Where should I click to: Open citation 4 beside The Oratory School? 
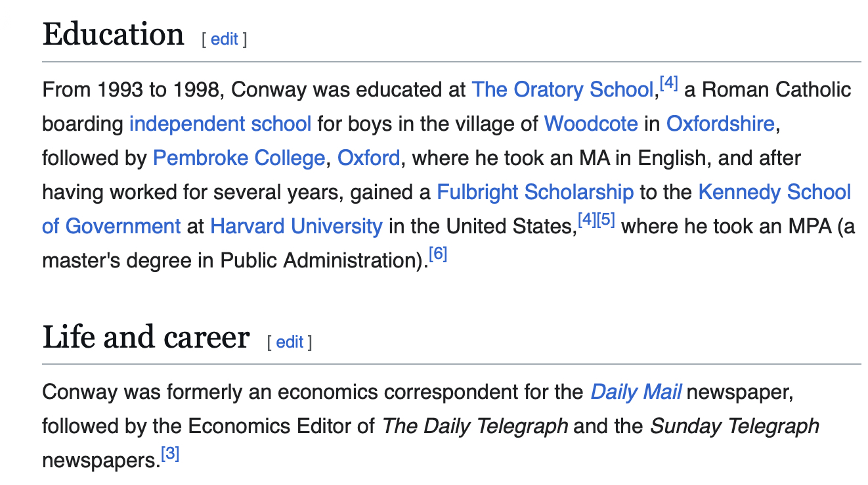tap(669, 83)
